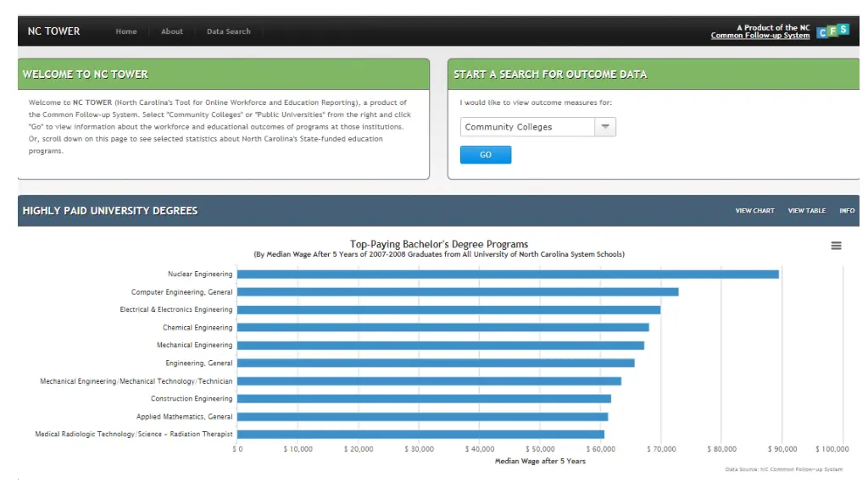Click the '$ 60,000' axis tick label
Viewport: 868px width, 488px height.
click(x=601, y=449)
